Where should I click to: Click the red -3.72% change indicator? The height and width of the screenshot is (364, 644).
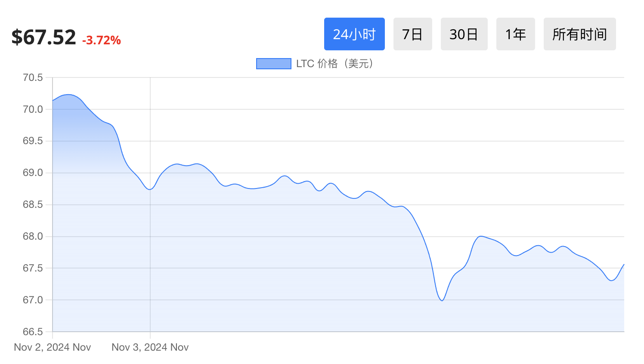(102, 40)
